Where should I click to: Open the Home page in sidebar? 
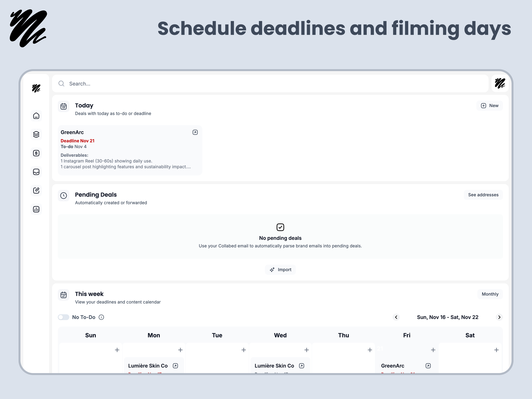[x=36, y=116]
